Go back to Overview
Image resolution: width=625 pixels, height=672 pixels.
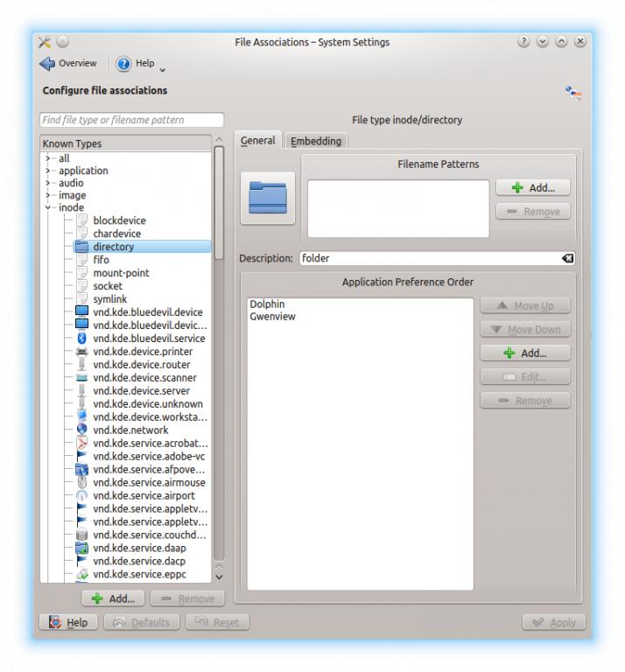pos(68,63)
